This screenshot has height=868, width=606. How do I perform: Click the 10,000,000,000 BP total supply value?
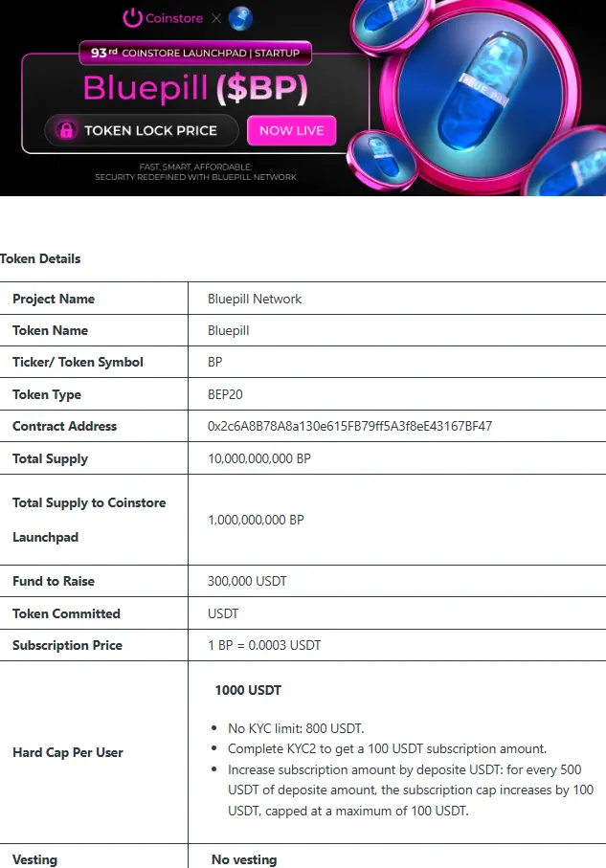[x=259, y=458]
